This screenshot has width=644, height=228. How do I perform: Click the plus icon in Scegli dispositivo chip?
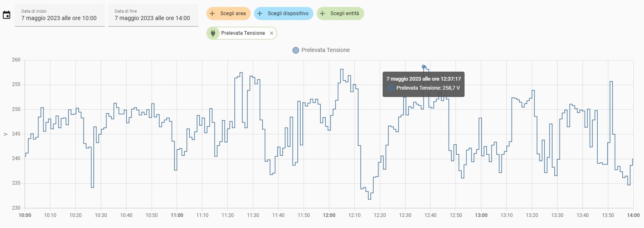[260, 14]
